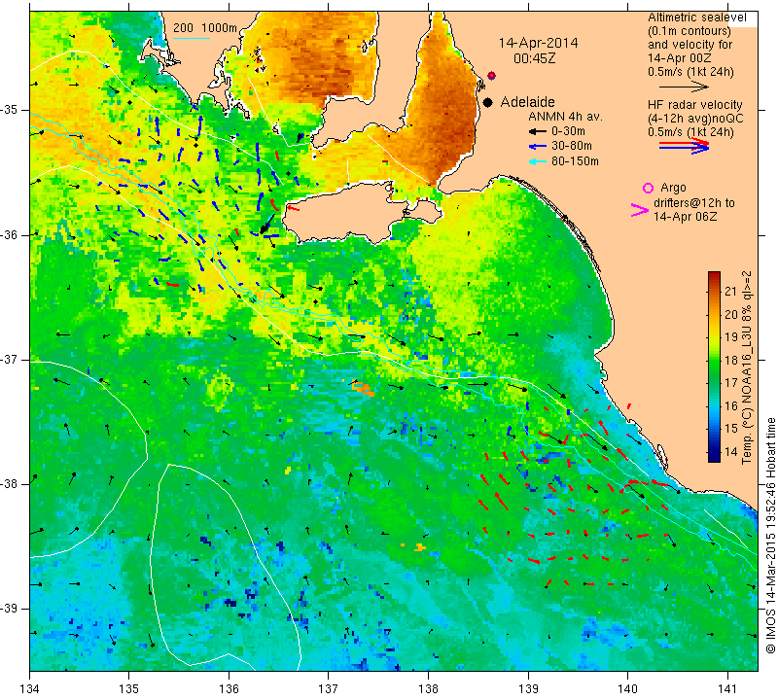Click the 137 longitude axis label

coord(328,689)
